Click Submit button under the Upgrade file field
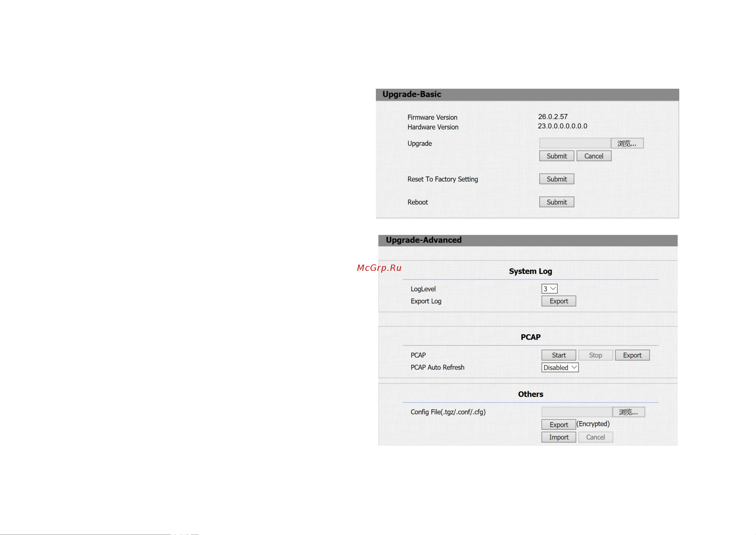The height and width of the screenshot is (535, 756). 557,156
